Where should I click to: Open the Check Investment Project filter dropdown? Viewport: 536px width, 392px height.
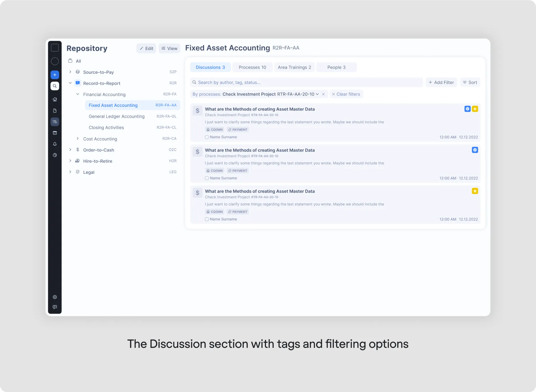317,94
